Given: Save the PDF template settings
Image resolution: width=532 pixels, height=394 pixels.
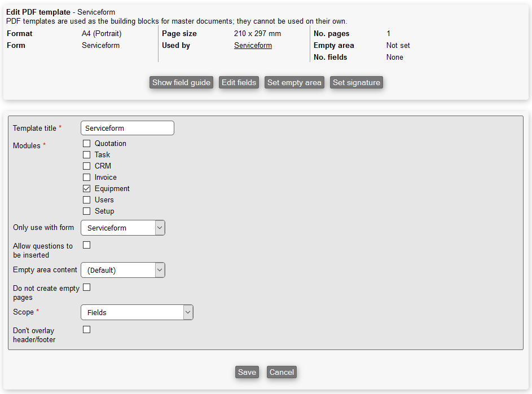Looking at the screenshot, I should 247,372.
